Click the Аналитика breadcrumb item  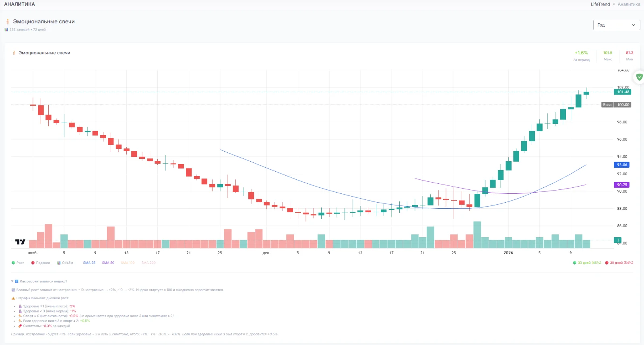(x=629, y=4)
